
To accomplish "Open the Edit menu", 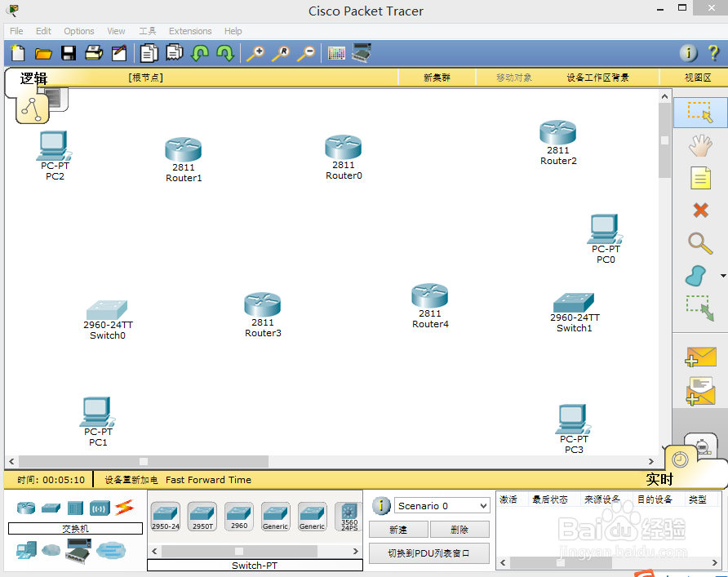I will pyautogui.click(x=43, y=31).
